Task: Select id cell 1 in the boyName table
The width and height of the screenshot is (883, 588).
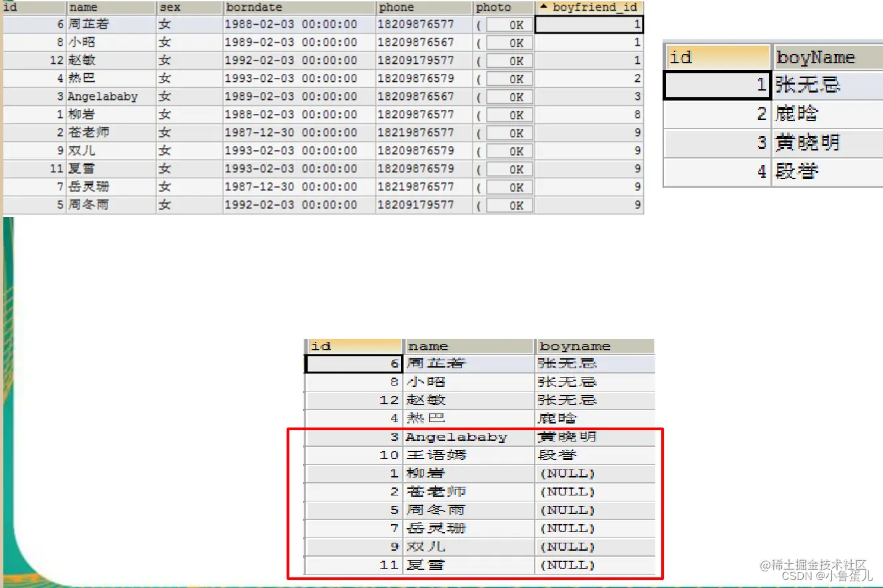Action: click(717, 85)
